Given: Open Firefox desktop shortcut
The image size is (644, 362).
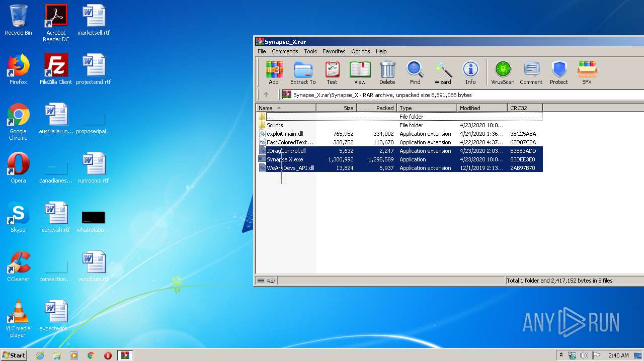Looking at the screenshot, I should click(x=18, y=69).
